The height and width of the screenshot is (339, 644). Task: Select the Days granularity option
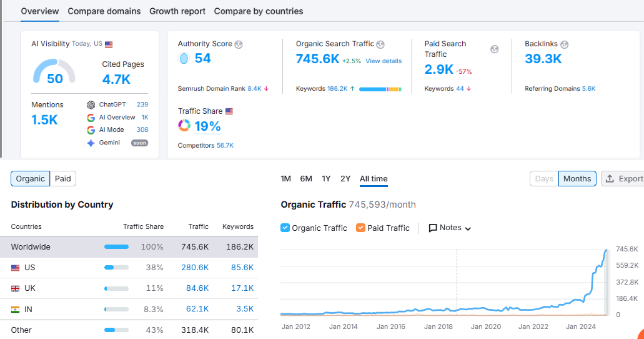click(x=544, y=179)
